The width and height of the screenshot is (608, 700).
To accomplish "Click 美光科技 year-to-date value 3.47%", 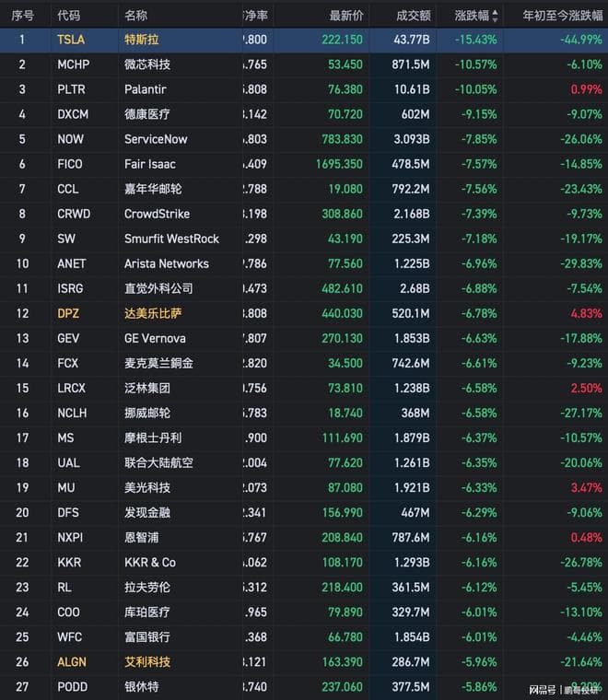I will tap(587, 488).
